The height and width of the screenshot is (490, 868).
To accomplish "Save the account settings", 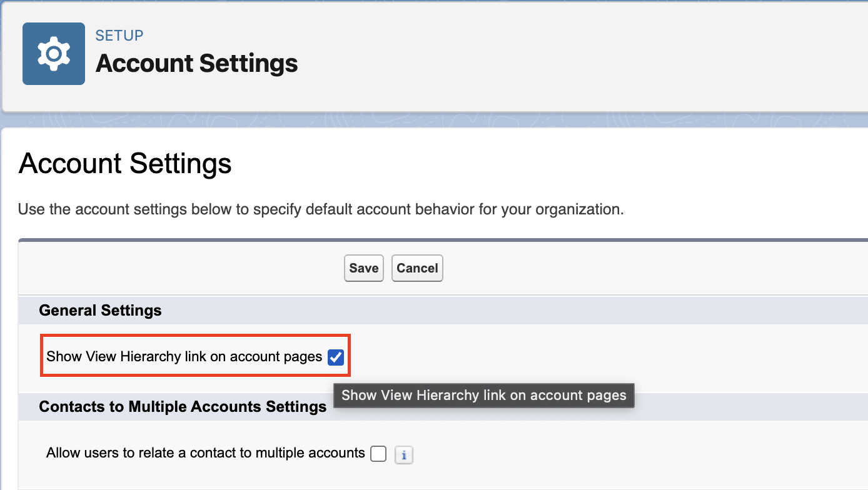I will click(363, 267).
